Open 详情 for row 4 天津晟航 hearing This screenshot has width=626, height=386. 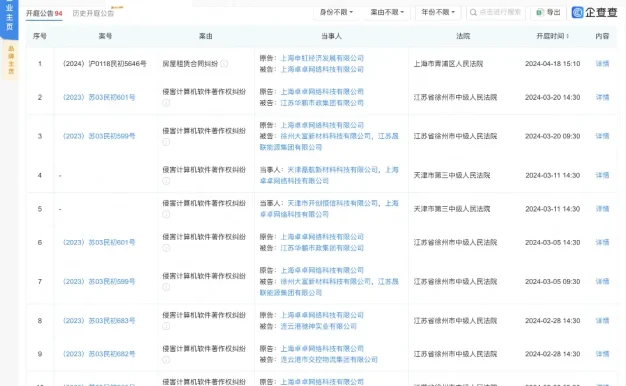[x=602, y=175]
